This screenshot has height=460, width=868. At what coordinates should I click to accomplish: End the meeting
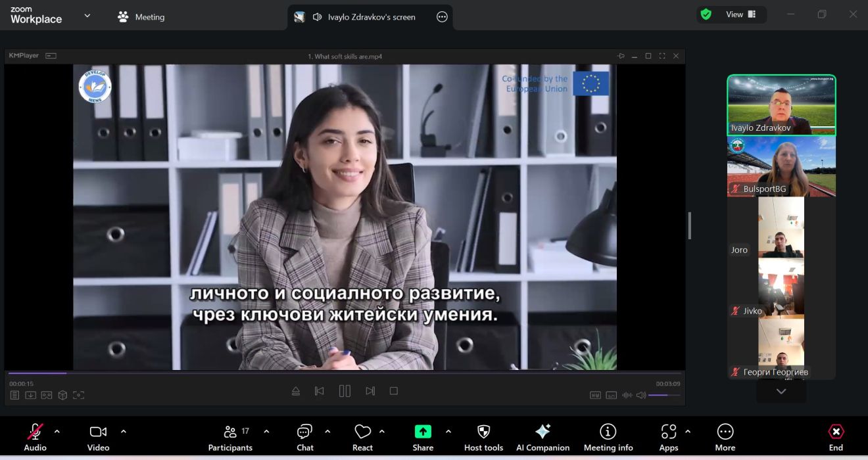coord(835,437)
